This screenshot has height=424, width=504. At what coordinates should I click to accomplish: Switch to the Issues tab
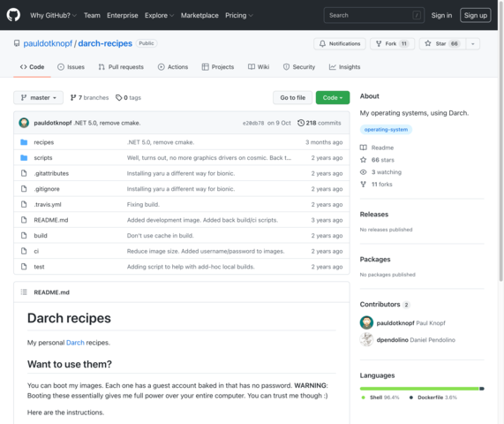(x=71, y=67)
